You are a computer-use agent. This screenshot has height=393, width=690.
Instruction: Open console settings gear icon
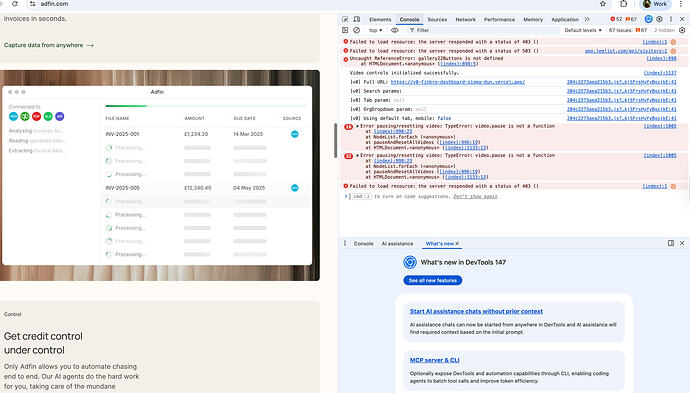tap(682, 30)
